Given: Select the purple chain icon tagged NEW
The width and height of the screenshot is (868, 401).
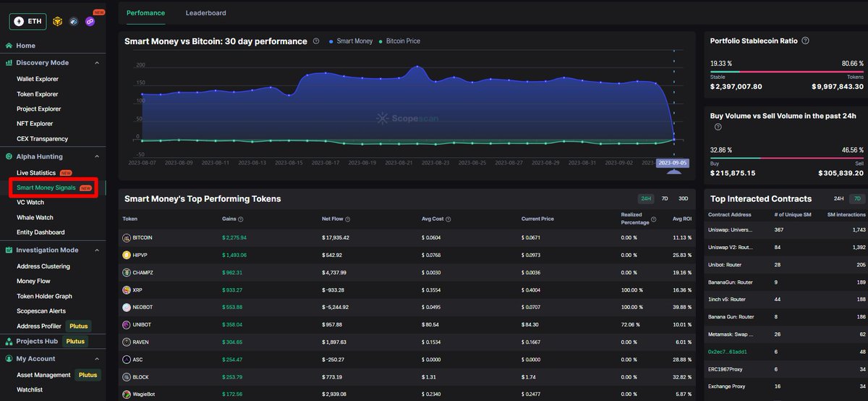Looking at the screenshot, I should pyautogui.click(x=90, y=22).
